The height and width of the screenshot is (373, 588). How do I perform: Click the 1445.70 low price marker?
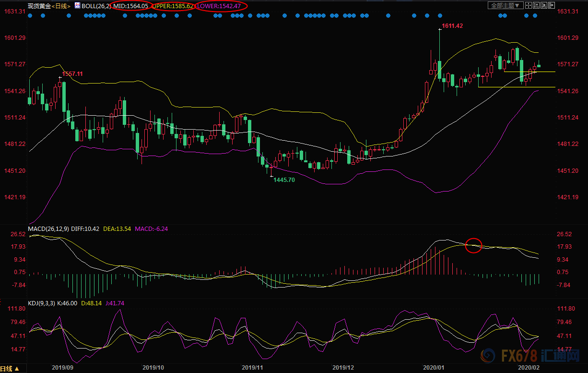pyautogui.click(x=285, y=180)
